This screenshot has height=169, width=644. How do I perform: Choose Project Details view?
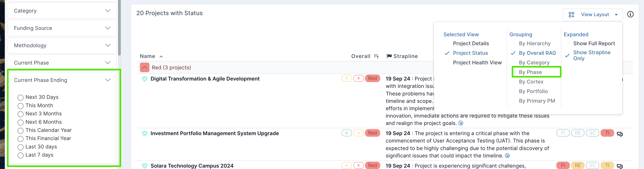pyautogui.click(x=471, y=43)
